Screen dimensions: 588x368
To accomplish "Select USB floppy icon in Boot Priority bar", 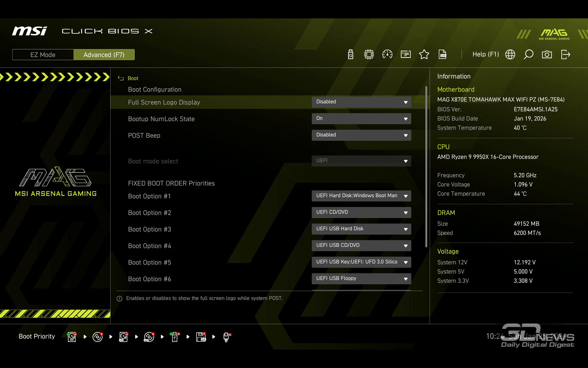I will tap(201, 337).
